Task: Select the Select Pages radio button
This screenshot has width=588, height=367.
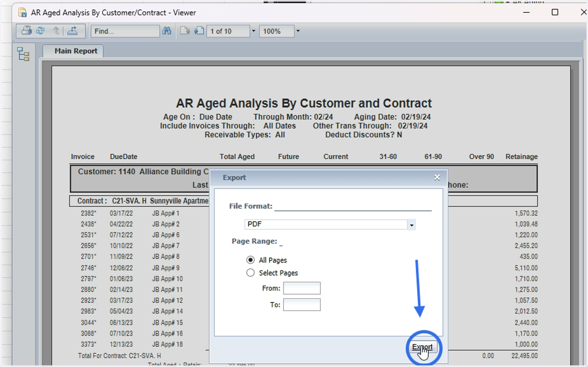Action: point(250,273)
